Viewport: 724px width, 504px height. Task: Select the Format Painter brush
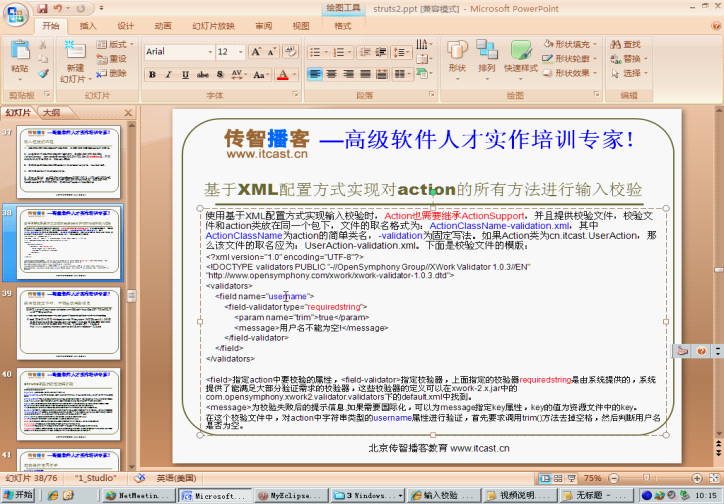point(43,73)
